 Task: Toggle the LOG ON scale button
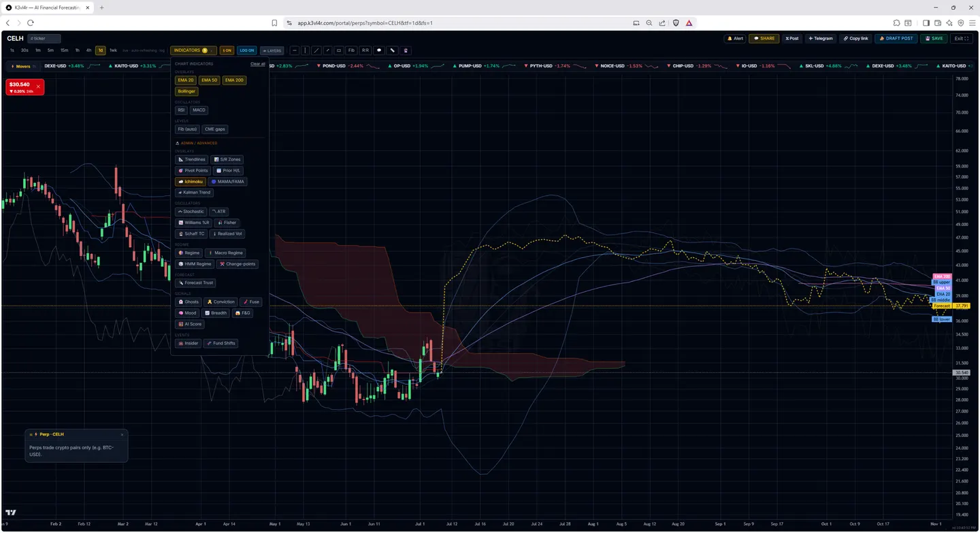(246, 50)
